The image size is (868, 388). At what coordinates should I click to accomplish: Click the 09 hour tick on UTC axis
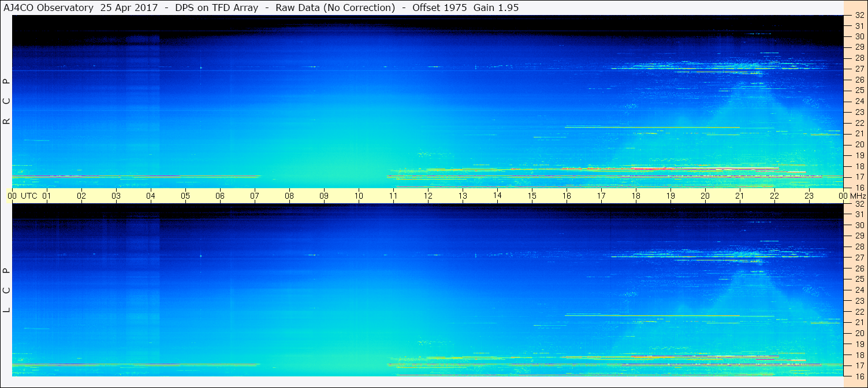[324, 196]
